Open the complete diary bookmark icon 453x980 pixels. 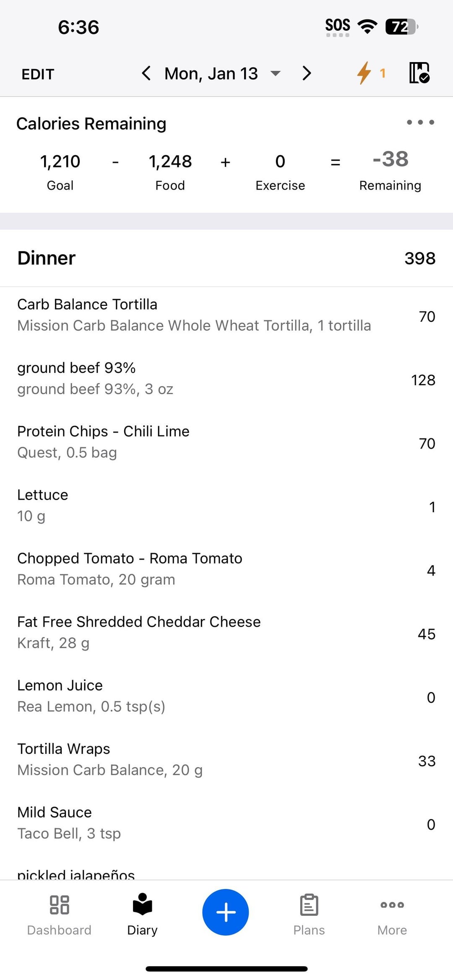coord(419,73)
